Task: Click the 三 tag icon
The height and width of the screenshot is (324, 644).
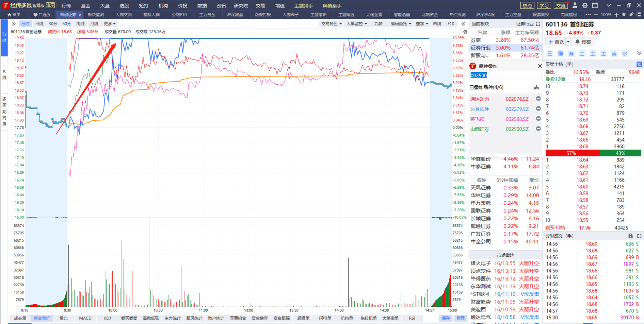Action: (x=550, y=54)
